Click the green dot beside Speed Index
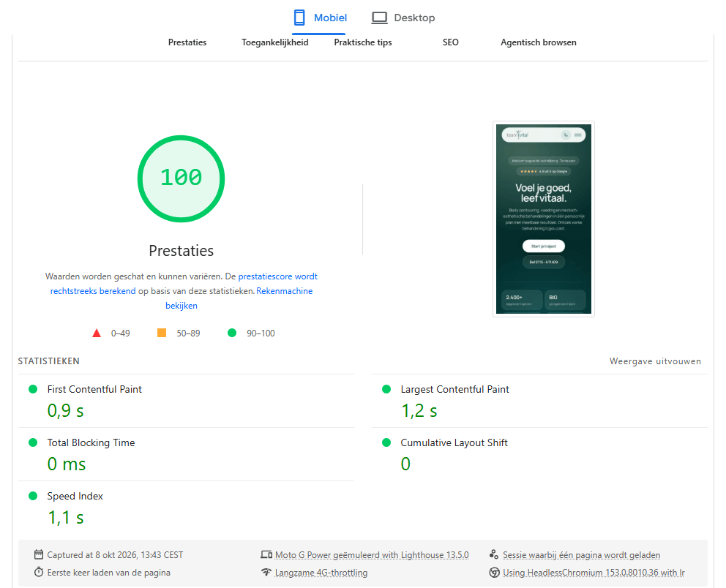This screenshot has width=726, height=588. (33, 496)
